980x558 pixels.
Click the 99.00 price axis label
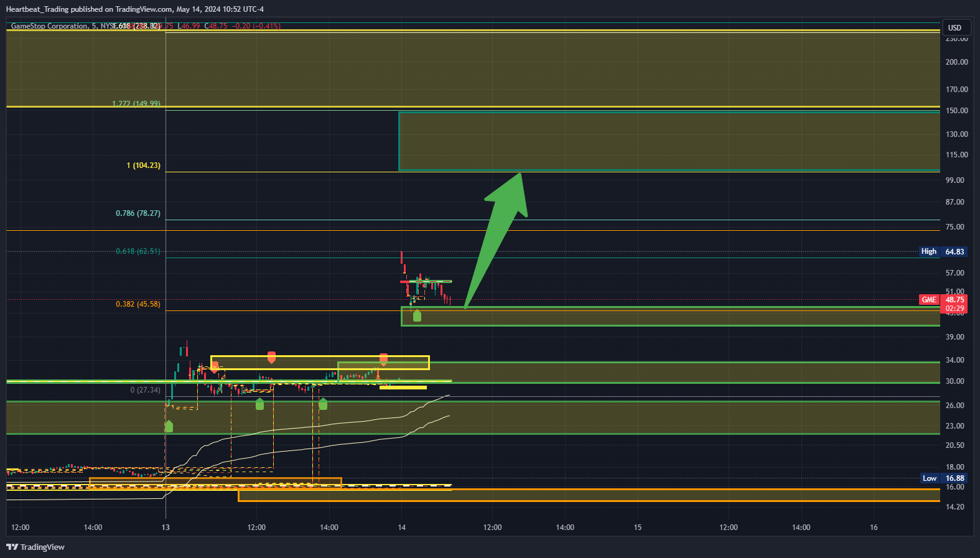pyautogui.click(x=955, y=180)
